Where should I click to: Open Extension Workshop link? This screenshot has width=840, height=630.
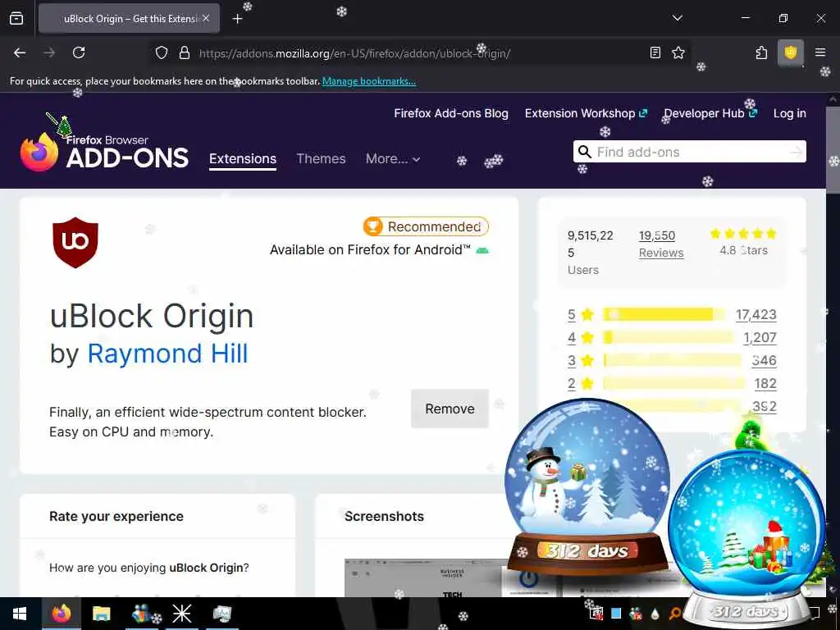point(586,113)
